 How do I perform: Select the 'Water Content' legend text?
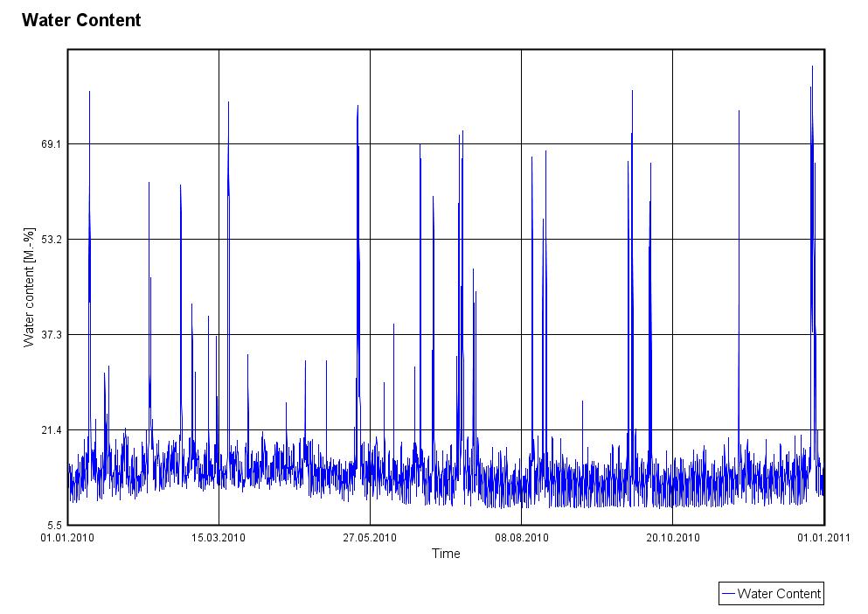click(x=779, y=594)
